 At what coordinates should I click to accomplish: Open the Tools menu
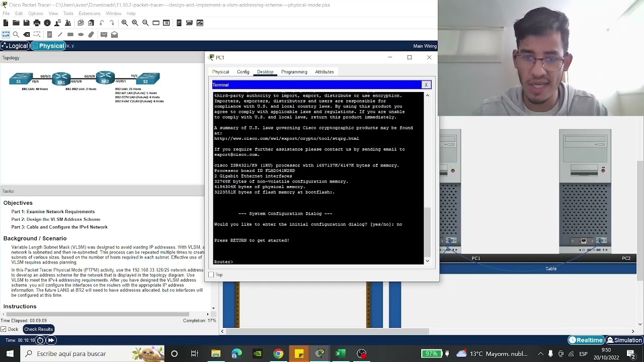tap(68, 14)
